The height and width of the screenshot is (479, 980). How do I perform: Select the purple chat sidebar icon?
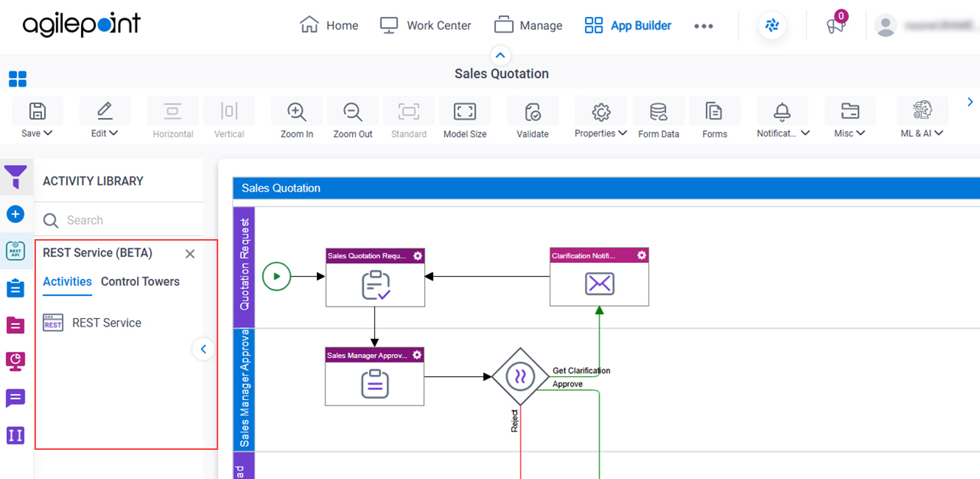click(x=15, y=399)
